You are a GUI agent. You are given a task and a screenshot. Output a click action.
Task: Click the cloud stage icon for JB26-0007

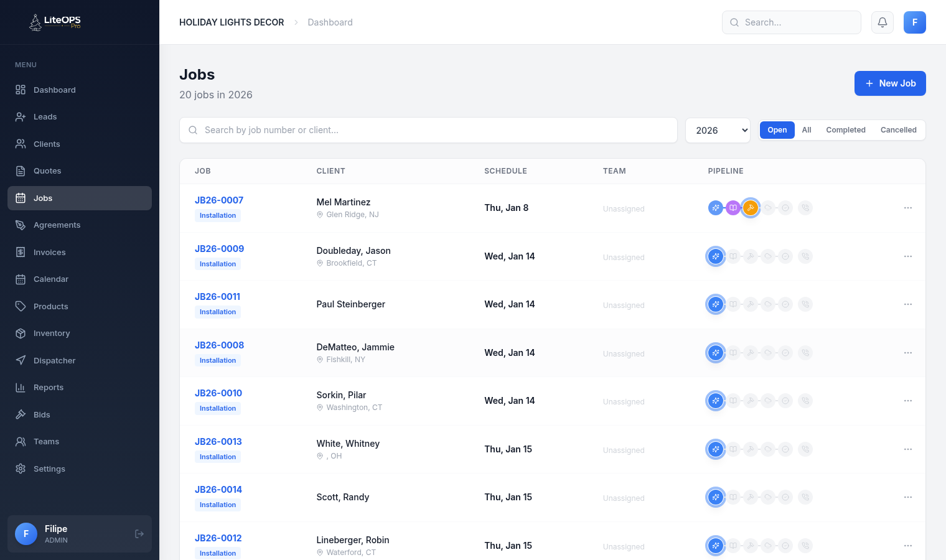(769, 208)
